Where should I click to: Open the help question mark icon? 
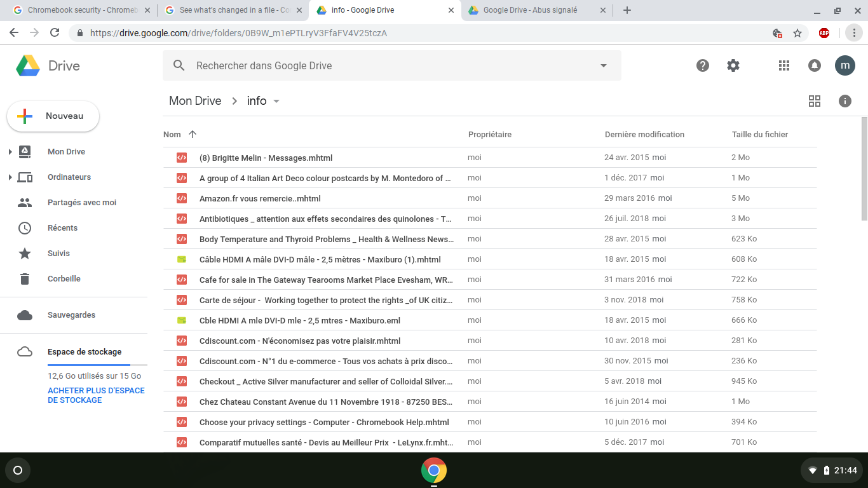tap(703, 65)
